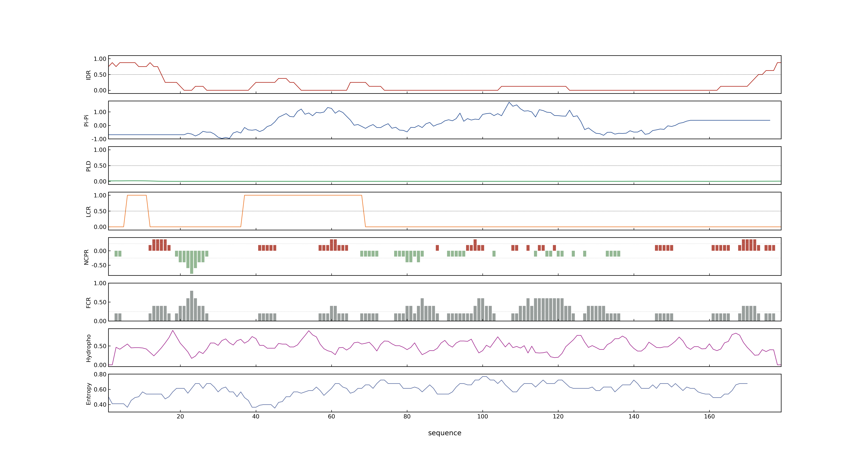The image size is (868, 463).
Task: Click x-axis tick label 160
Action: click(x=709, y=416)
